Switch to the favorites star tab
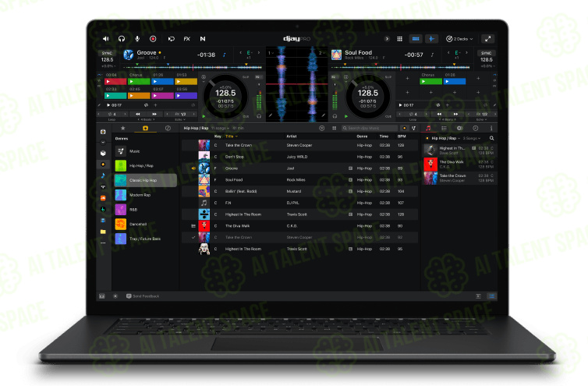This screenshot has height=386, width=588. pos(122,129)
